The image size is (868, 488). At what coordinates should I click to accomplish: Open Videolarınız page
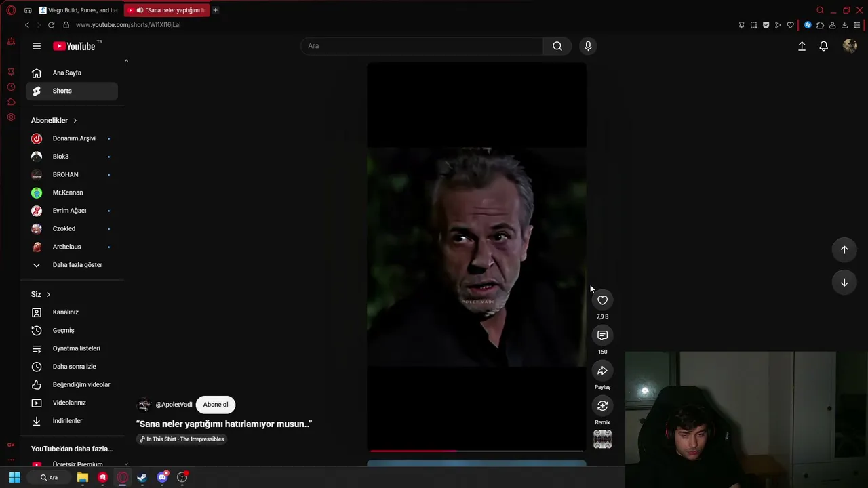(72, 403)
